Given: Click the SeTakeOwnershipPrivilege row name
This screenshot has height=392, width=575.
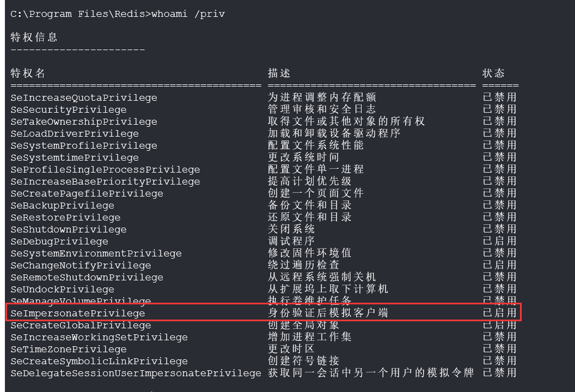Looking at the screenshot, I should tap(84, 122).
